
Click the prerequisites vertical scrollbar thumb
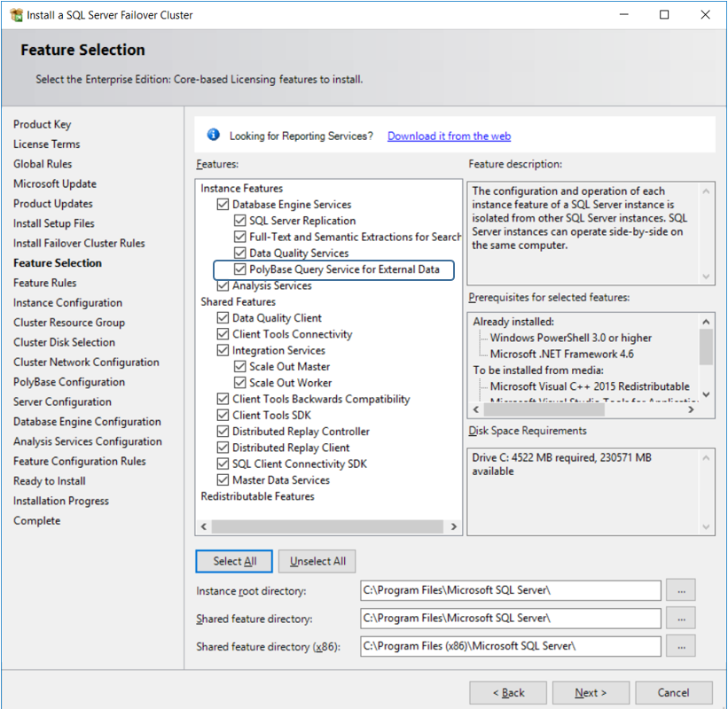(706, 347)
